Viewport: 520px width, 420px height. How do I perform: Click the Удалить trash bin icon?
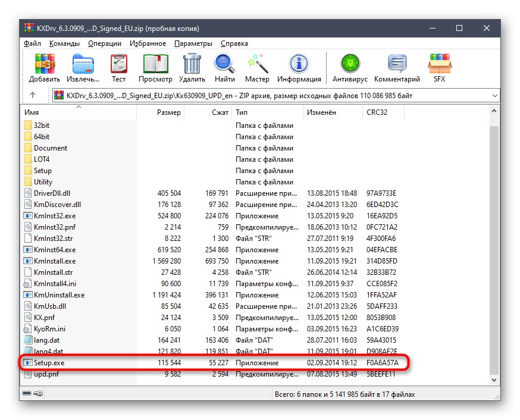tap(192, 64)
